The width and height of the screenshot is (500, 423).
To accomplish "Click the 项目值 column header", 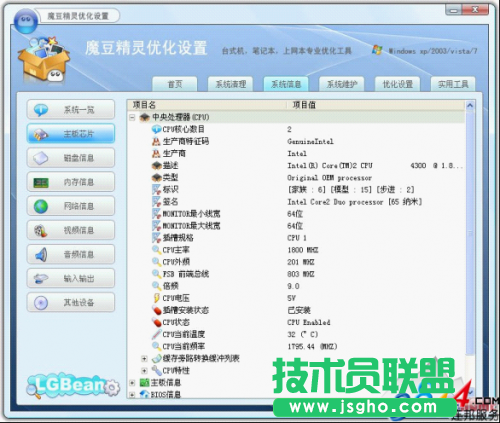I will pyautogui.click(x=304, y=105).
